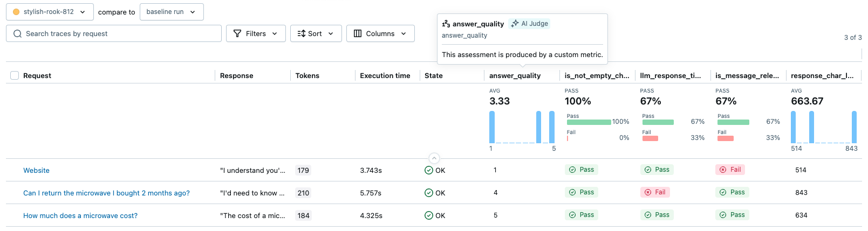Screen dimensions: 868x231
Task: Click the orange run color dot
Action: (16, 12)
